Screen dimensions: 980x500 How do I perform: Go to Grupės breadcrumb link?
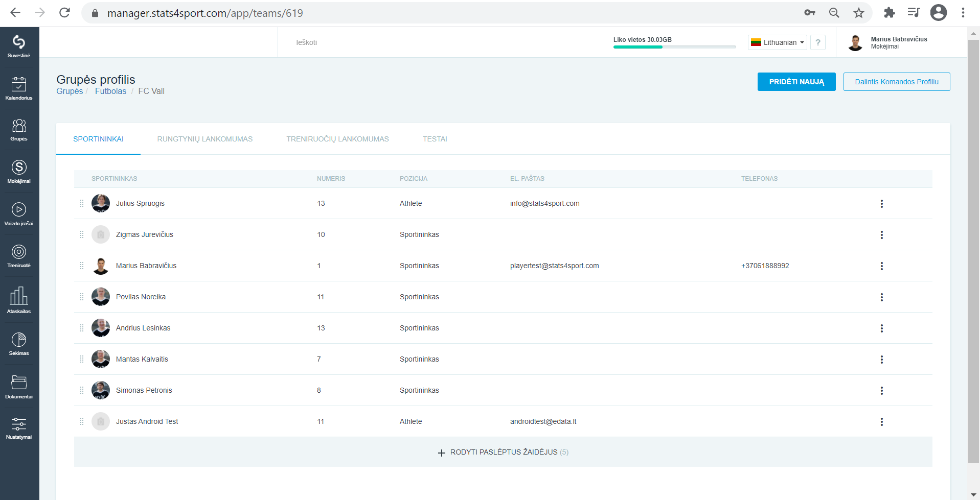tap(70, 91)
